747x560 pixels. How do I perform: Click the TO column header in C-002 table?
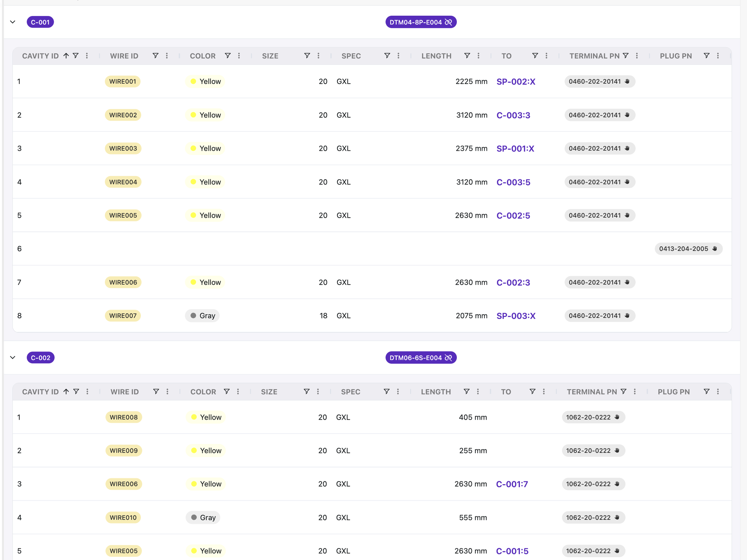pyautogui.click(x=506, y=392)
